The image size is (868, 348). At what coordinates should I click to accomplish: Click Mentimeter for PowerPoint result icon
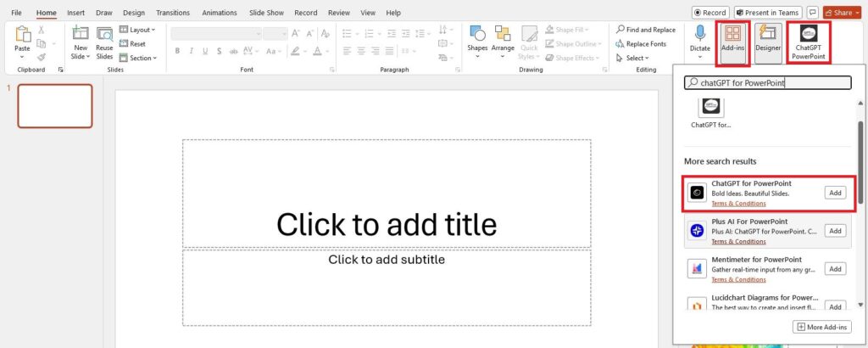[698, 269]
